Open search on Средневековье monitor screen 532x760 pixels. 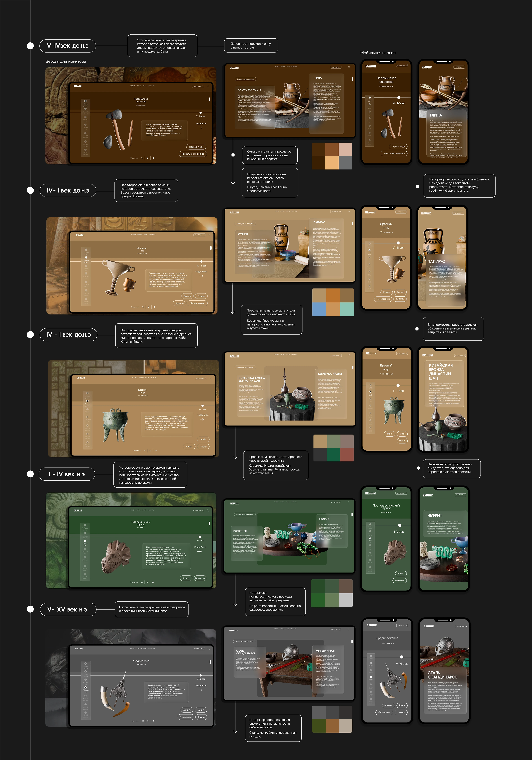(209, 649)
